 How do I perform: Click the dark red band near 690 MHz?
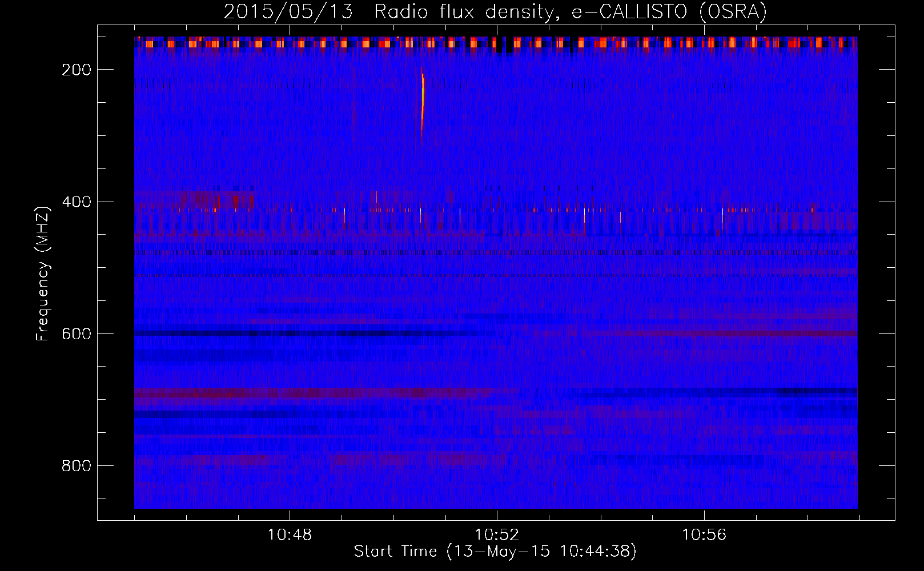coord(314,393)
